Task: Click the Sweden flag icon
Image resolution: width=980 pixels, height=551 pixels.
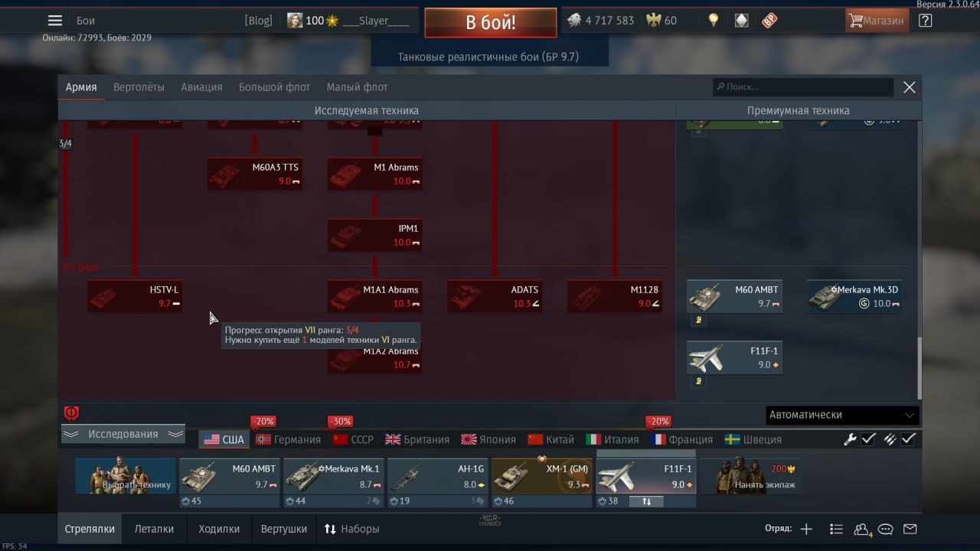Action: [x=732, y=439]
